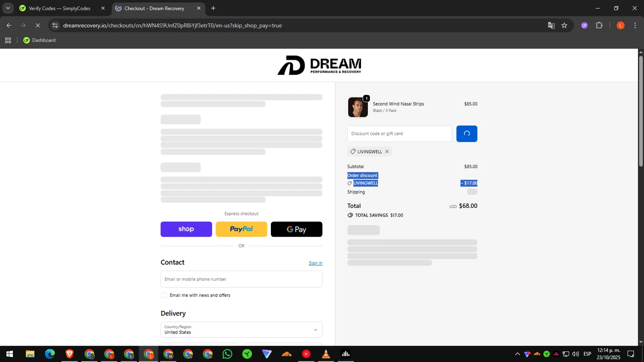Open the Sign in link

(316, 263)
